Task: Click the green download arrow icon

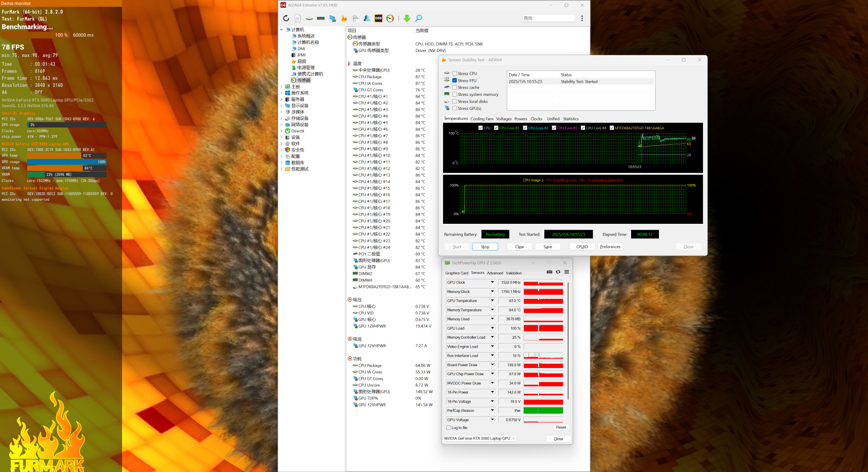Action: pyautogui.click(x=406, y=19)
